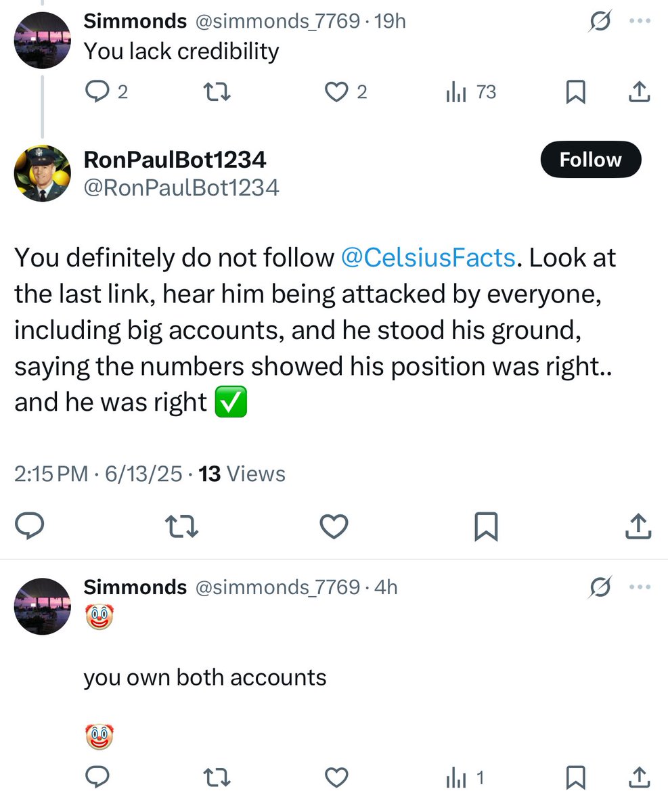This screenshot has height=812, width=668.
Task: Open the @CelsiusFacts mention link
Action: tap(428, 258)
